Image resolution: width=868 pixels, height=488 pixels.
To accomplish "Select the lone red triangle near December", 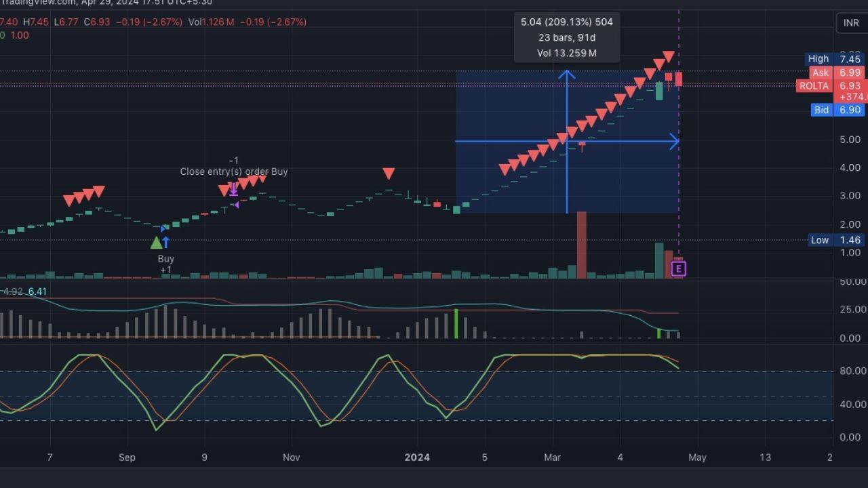I will tap(389, 174).
